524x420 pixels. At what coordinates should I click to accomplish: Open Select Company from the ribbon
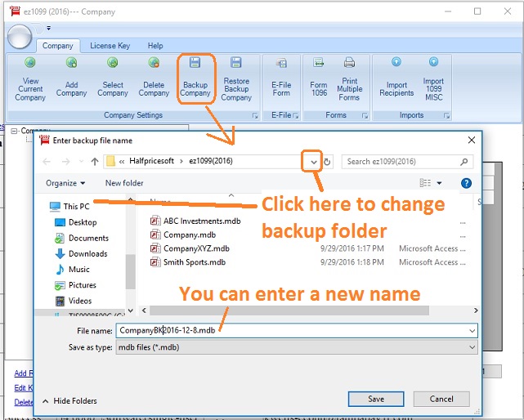point(113,63)
